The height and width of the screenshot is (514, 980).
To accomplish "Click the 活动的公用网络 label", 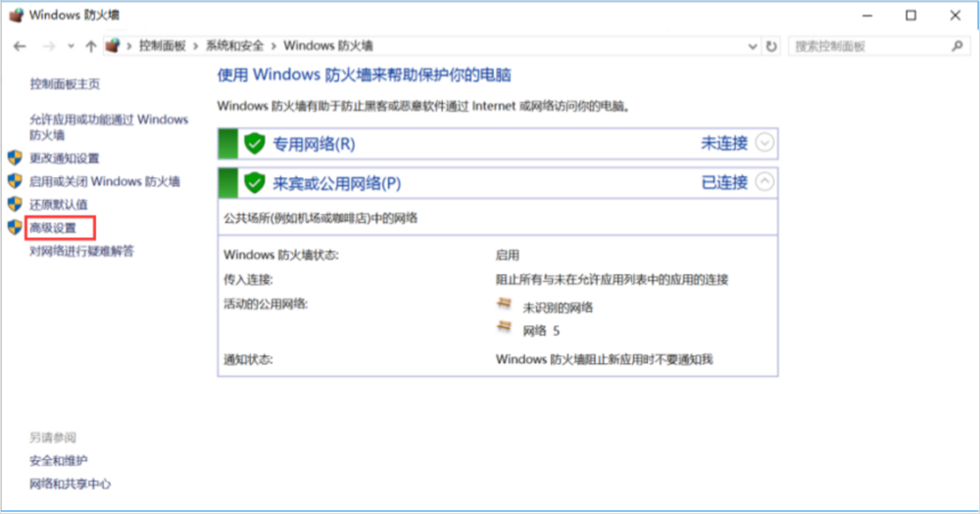I will pos(266,304).
